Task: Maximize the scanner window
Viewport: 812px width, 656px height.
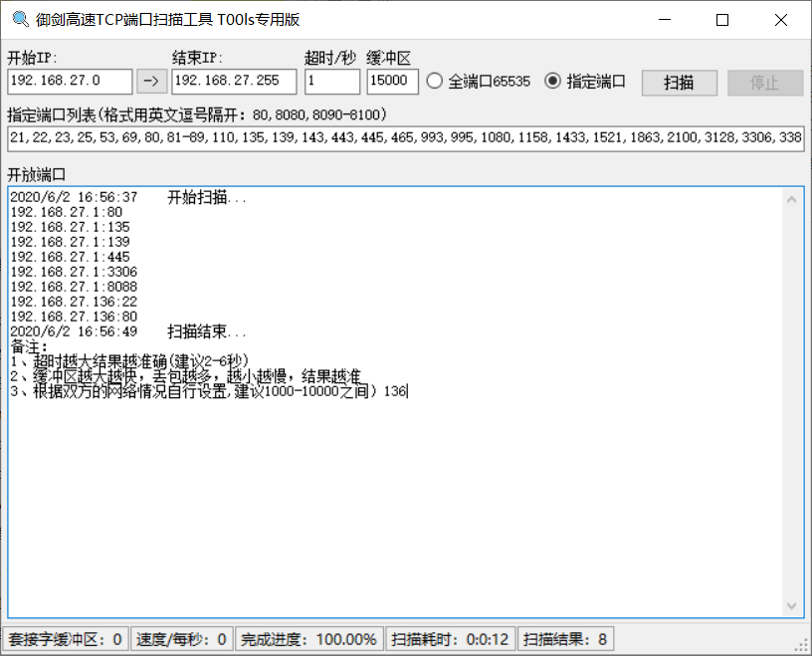Action: 722,20
